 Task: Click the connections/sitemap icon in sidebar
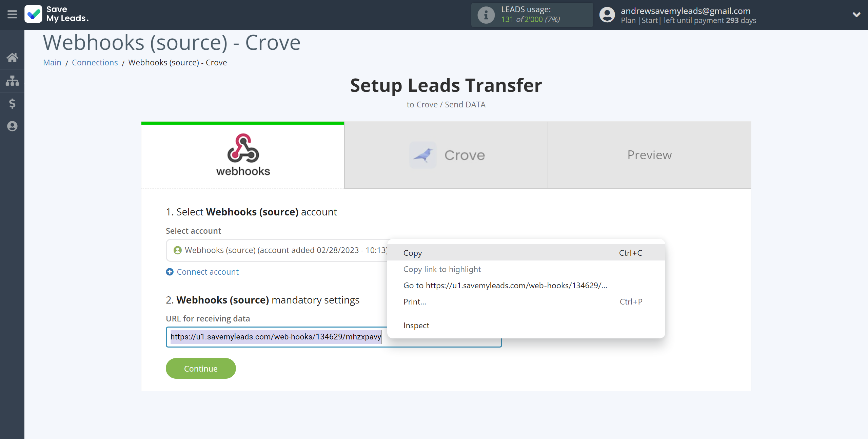coord(12,80)
